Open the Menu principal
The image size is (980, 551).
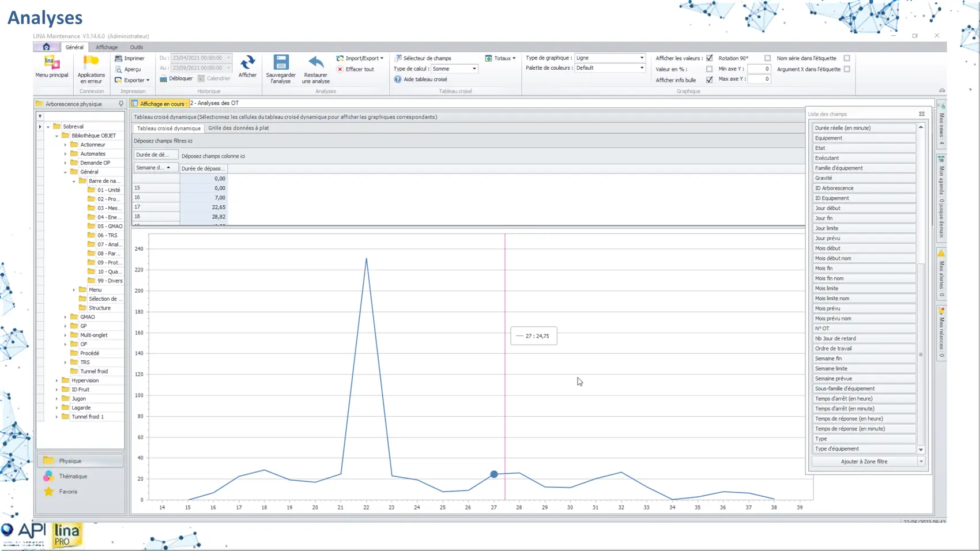[x=51, y=66]
